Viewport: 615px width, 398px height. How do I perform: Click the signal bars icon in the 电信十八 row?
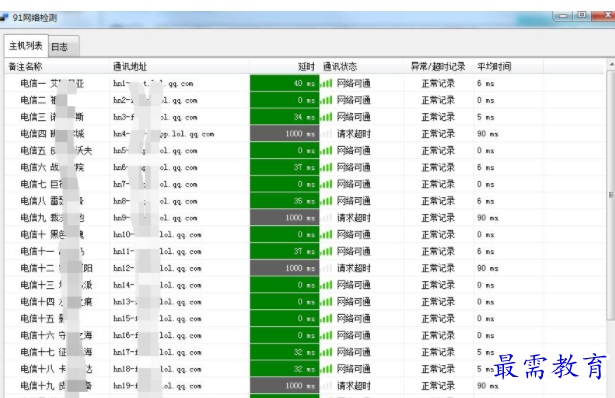coord(326,369)
